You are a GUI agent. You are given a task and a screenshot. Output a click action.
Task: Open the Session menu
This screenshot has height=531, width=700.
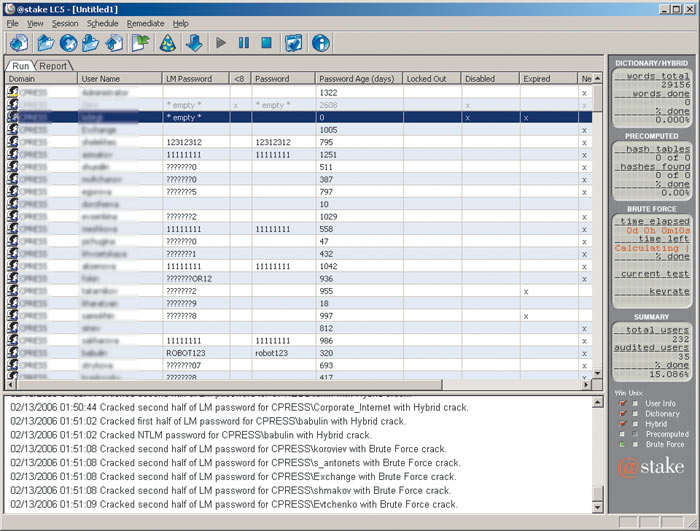pos(65,24)
